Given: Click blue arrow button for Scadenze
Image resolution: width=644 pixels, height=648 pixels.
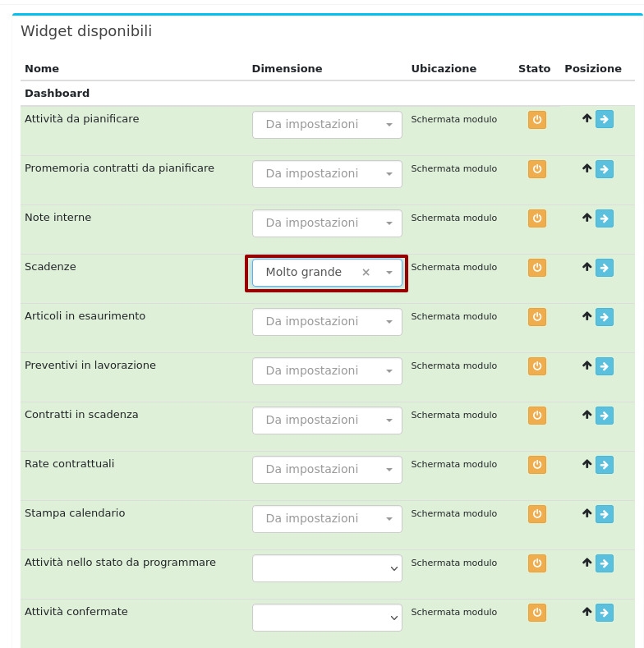Looking at the screenshot, I should coord(605,268).
